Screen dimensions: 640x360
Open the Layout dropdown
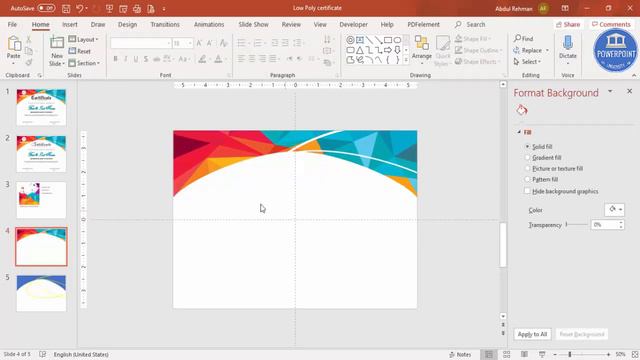(84, 40)
